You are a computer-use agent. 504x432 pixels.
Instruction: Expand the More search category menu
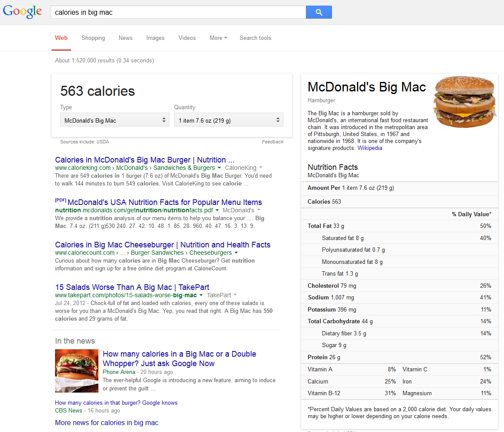pyautogui.click(x=218, y=38)
